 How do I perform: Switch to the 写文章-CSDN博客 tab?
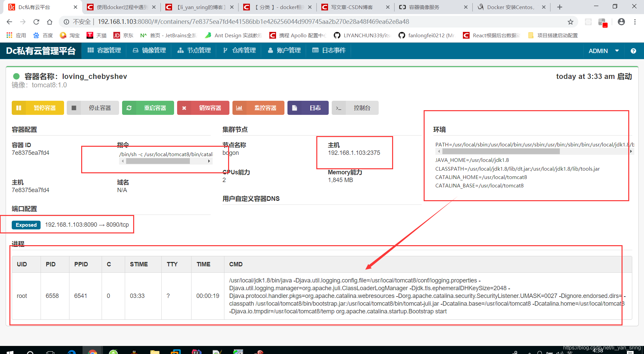click(x=355, y=7)
